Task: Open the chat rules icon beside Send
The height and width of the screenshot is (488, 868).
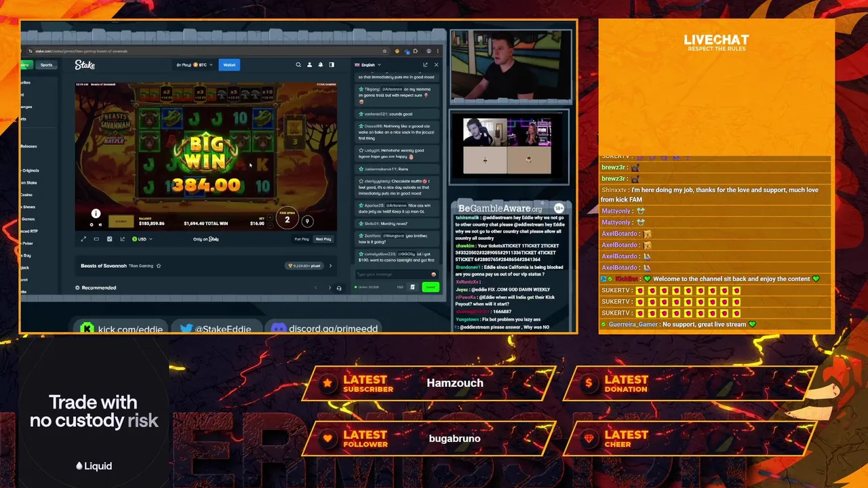Action: click(x=412, y=287)
